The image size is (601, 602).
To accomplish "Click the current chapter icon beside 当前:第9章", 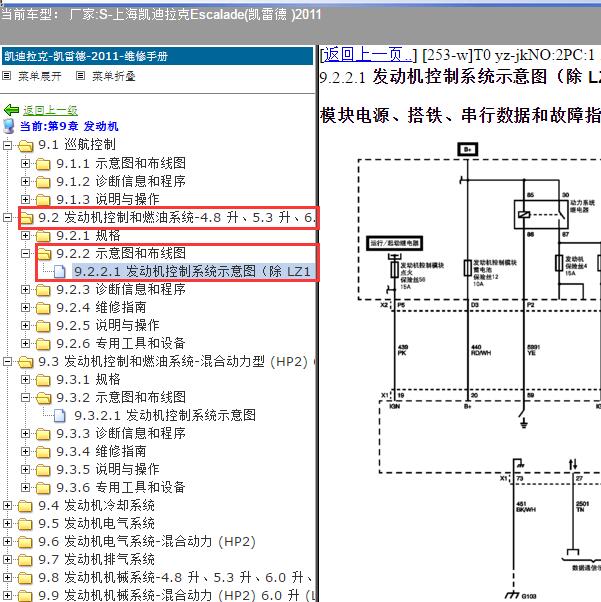I will [9, 126].
